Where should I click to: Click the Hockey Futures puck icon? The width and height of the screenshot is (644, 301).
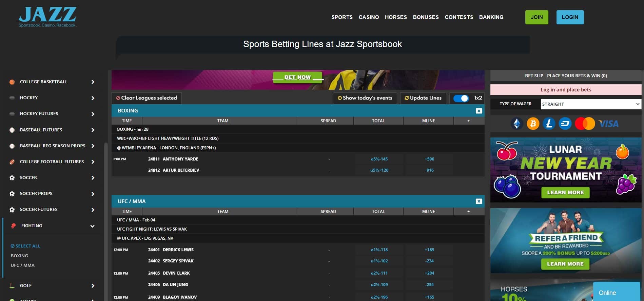point(12,114)
